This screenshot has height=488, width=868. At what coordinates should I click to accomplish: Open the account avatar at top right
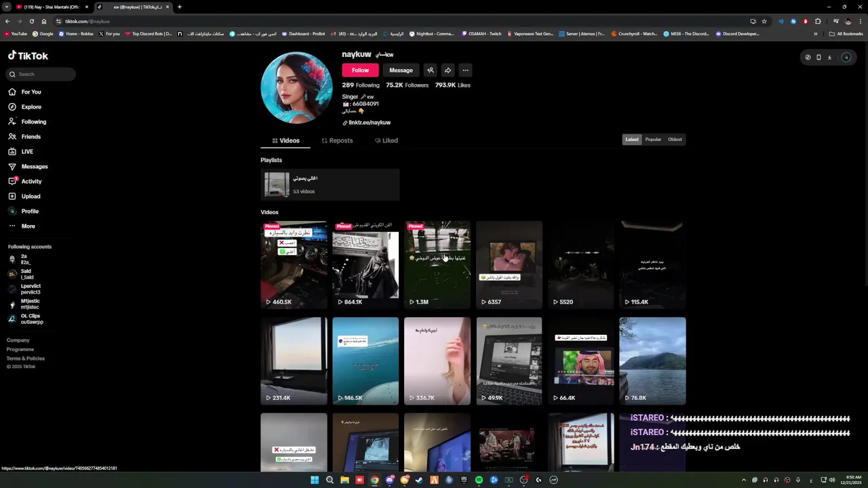tap(846, 58)
